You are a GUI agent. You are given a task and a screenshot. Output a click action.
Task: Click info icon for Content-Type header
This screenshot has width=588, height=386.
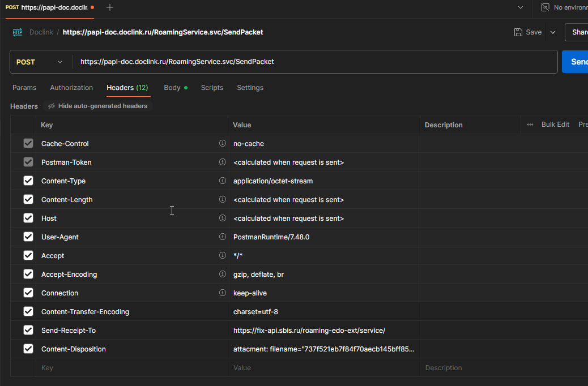click(223, 181)
